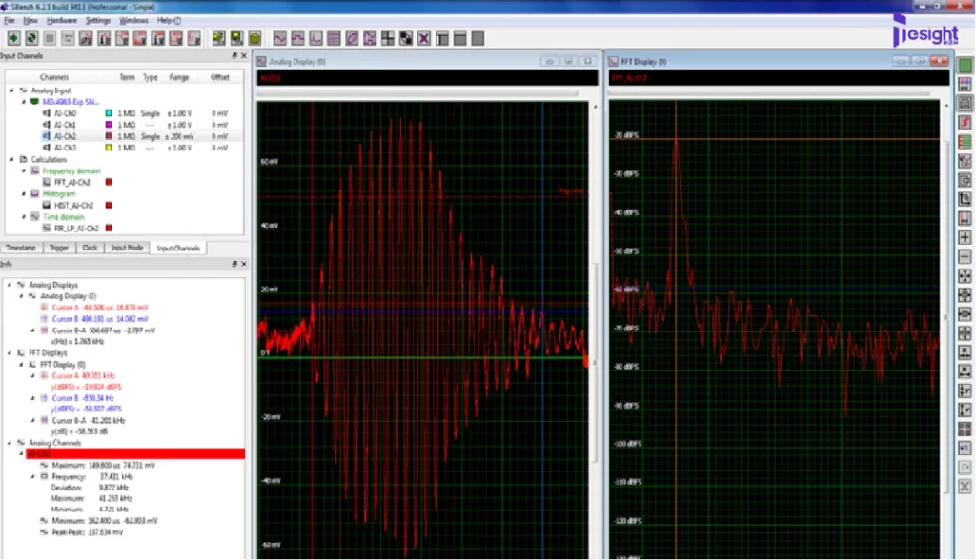
Task: Select the blue Cursor B row under Analog Display
Action: (x=99, y=319)
